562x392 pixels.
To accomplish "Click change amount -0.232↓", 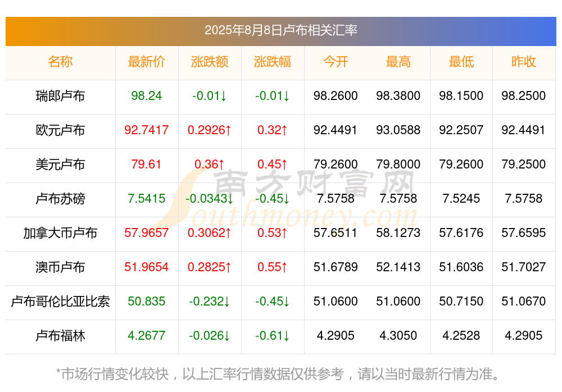I will click(x=209, y=301).
